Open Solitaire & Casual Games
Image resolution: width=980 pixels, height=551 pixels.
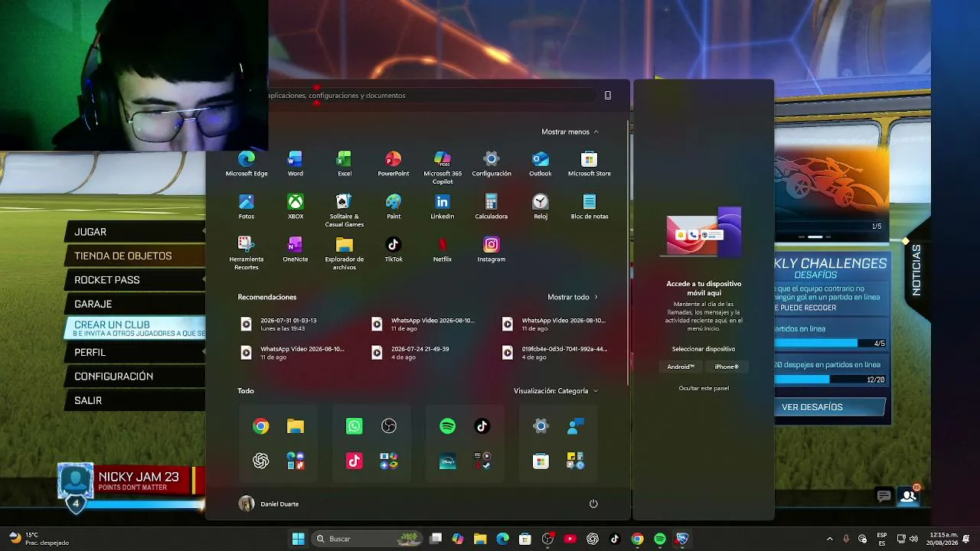click(x=345, y=210)
